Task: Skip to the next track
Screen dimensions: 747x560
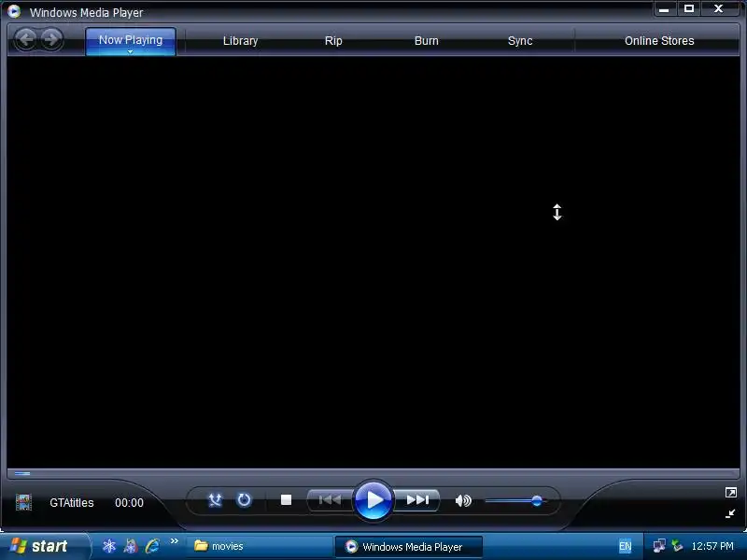Action: coord(417,500)
